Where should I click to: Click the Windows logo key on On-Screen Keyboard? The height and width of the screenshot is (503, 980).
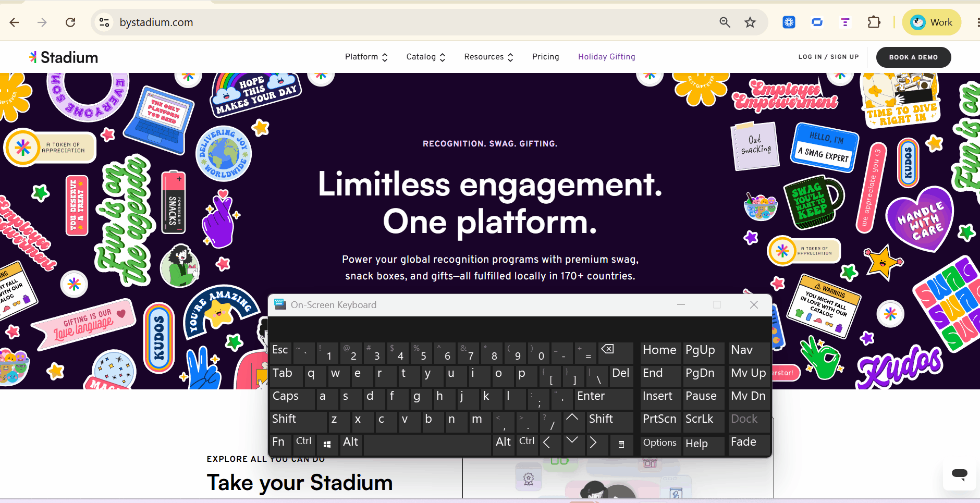pyautogui.click(x=327, y=445)
